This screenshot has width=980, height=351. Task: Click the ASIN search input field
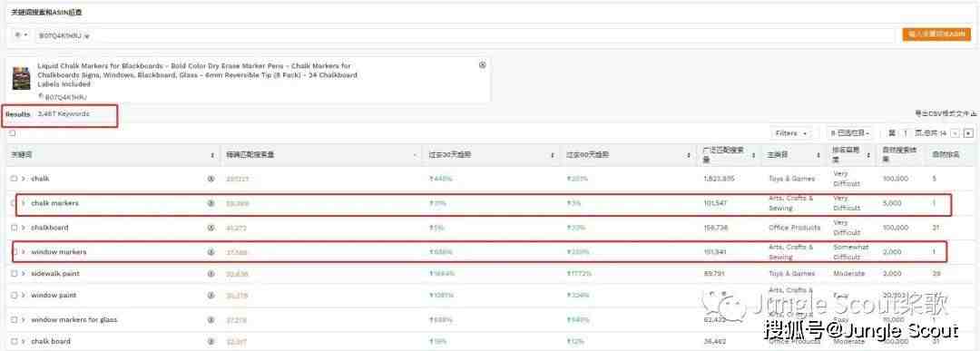(465, 35)
